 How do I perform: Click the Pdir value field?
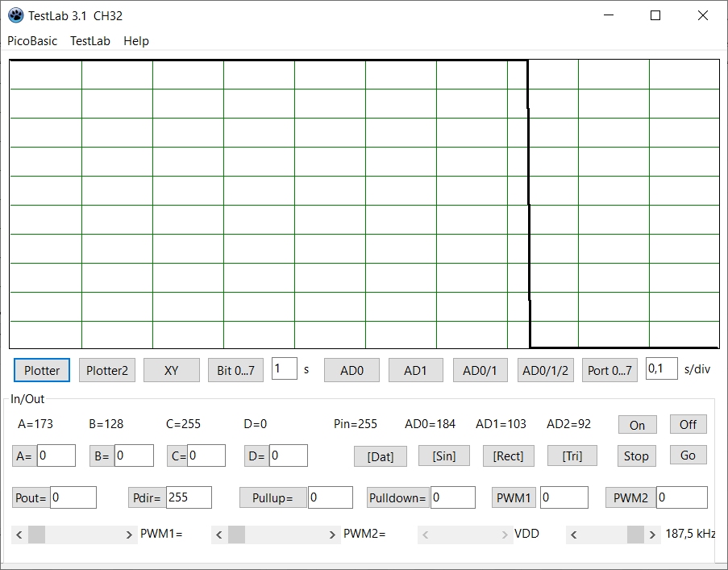point(188,497)
